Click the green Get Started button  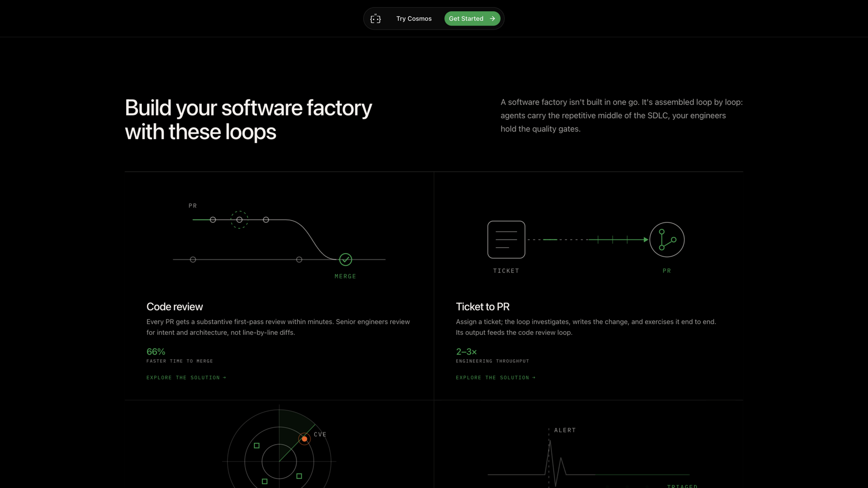pyautogui.click(x=472, y=19)
